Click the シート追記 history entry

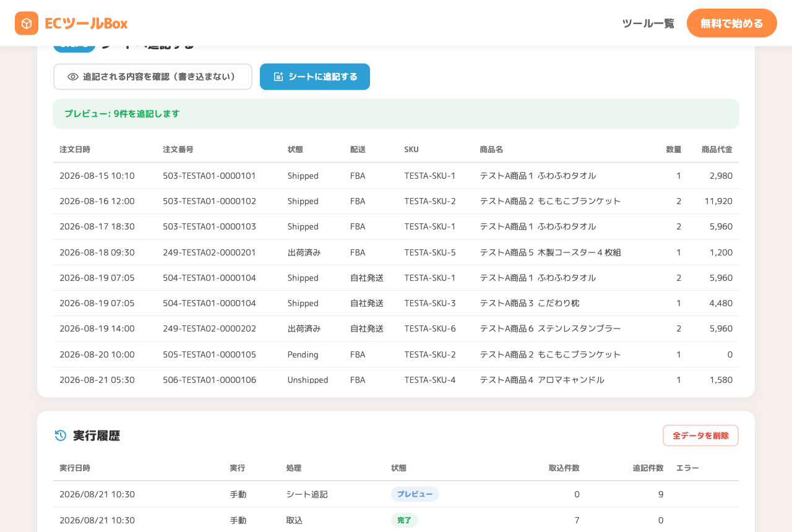[x=307, y=494]
